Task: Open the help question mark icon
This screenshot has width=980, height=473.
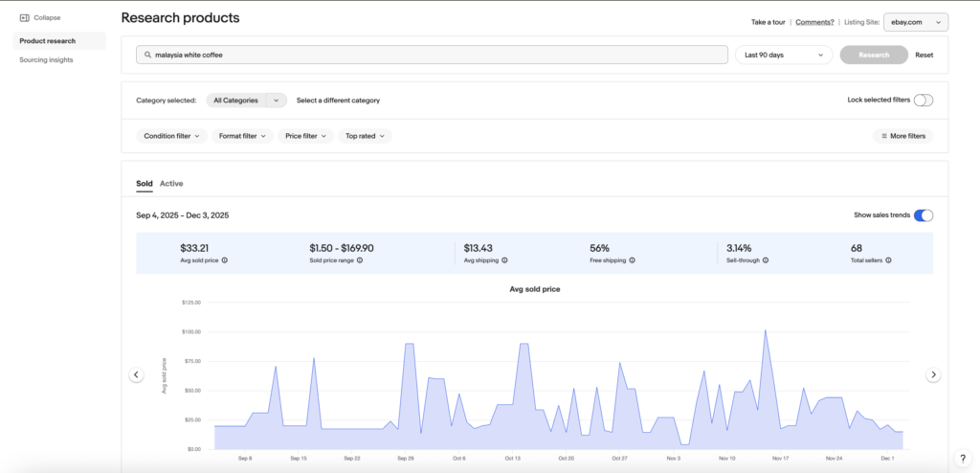Action: [x=962, y=459]
